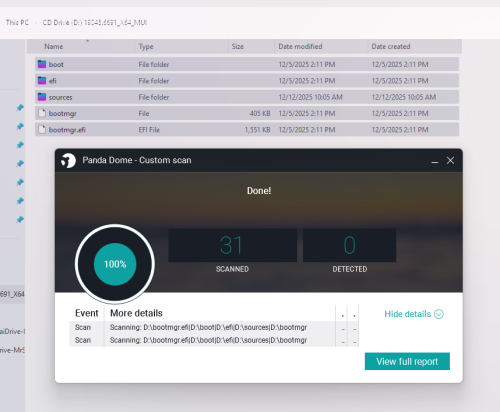Navigate to This PC in breadcrumb
The height and width of the screenshot is (412, 500).
(x=17, y=23)
